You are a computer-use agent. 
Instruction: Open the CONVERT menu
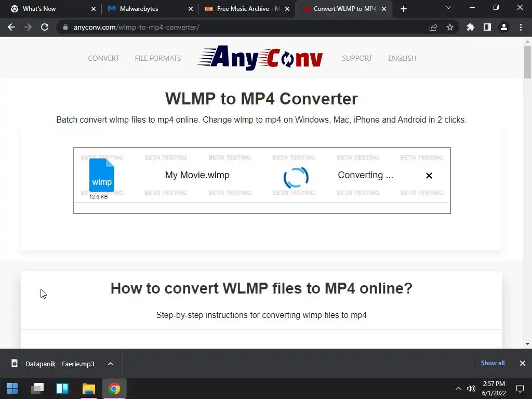click(x=103, y=58)
